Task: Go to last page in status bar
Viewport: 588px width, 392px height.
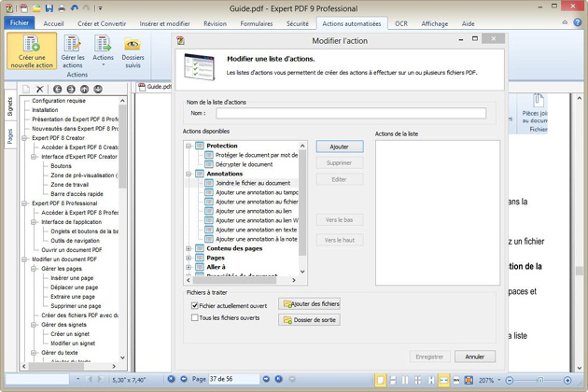Action: [279, 379]
